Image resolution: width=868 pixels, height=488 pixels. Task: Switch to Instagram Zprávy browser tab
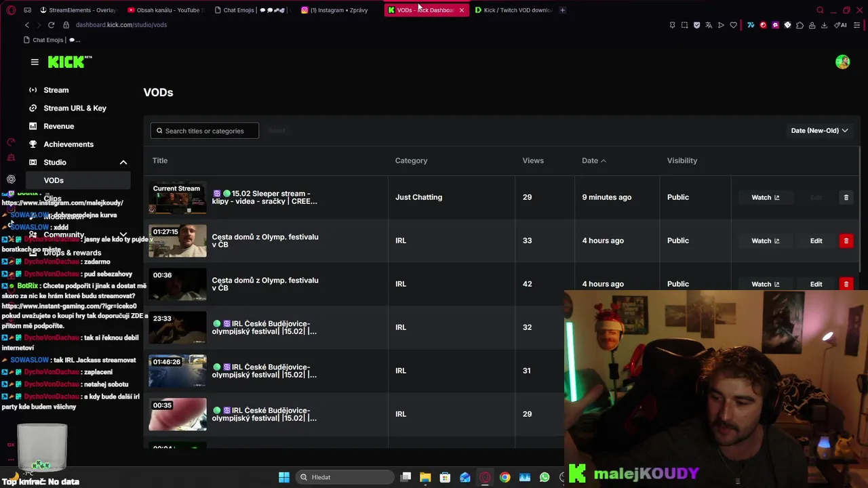(339, 10)
